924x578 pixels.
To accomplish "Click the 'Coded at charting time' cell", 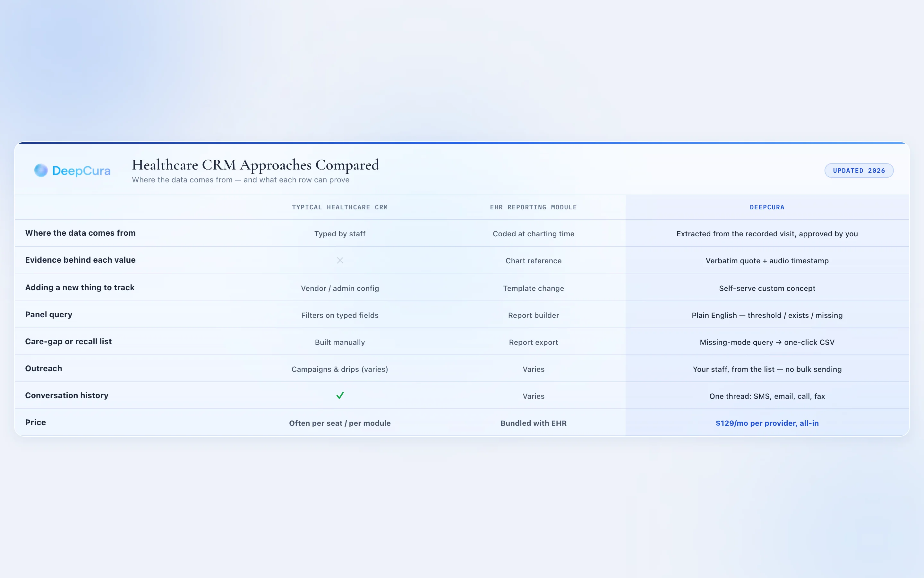I will point(534,233).
